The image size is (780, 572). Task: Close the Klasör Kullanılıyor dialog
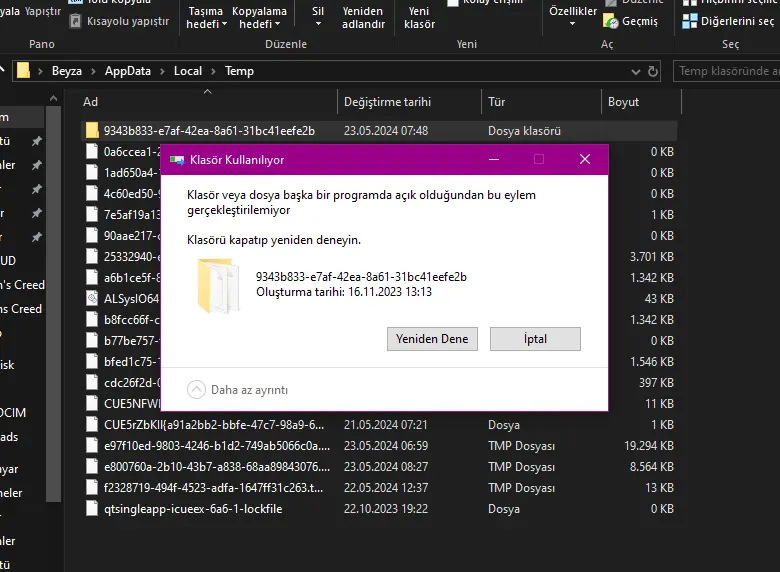click(585, 159)
